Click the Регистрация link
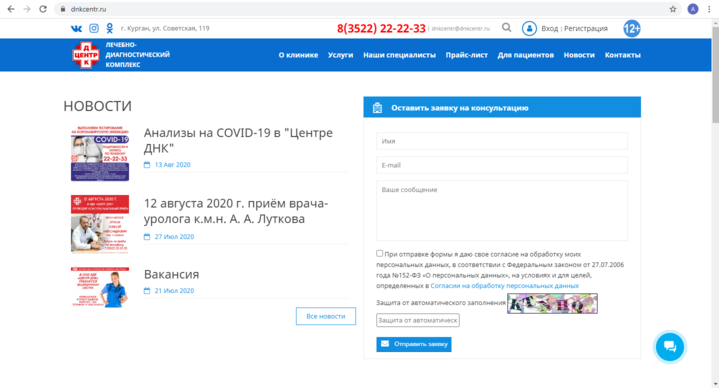Image resolution: width=719 pixels, height=388 pixels. [586, 28]
